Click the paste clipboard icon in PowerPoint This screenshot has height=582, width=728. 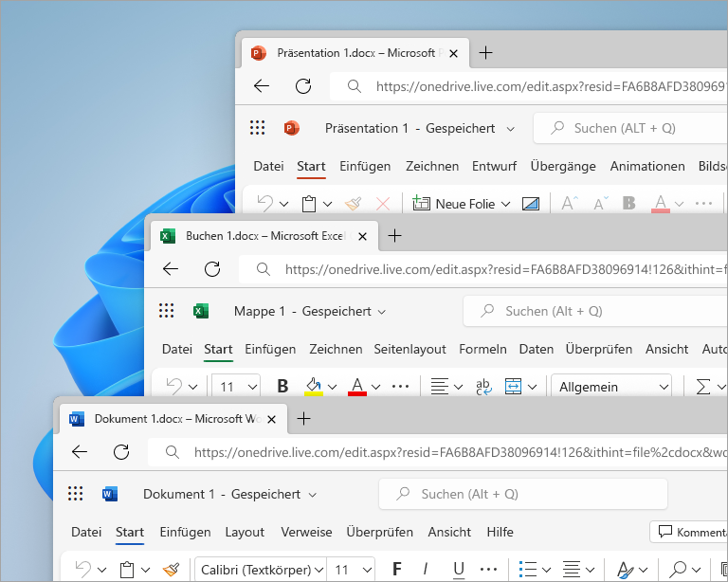[x=309, y=203]
